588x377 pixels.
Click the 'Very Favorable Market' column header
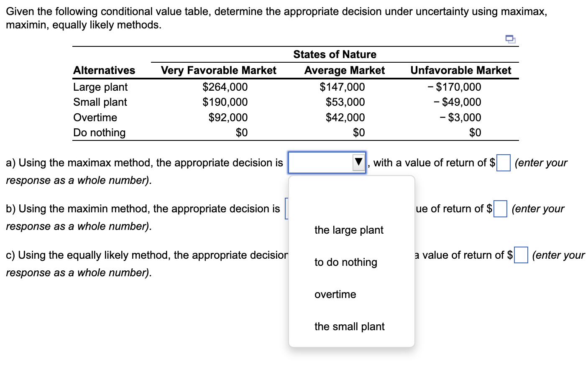pos(218,70)
